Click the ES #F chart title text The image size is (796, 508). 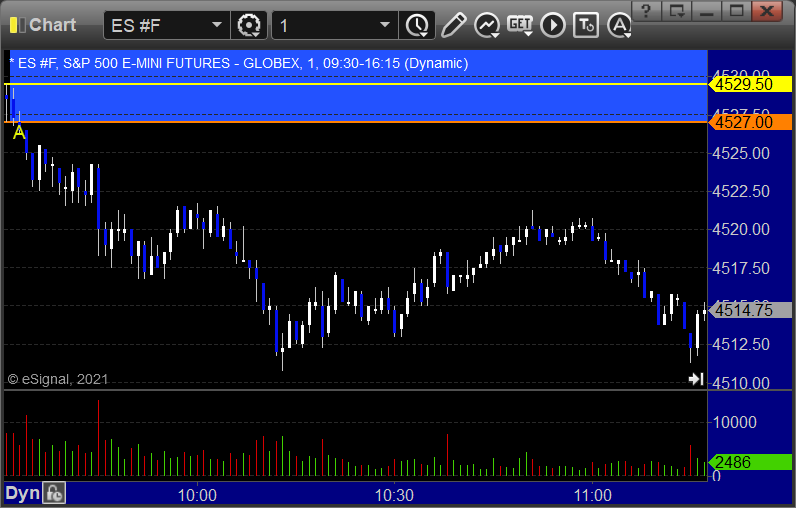[x=239, y=63]
